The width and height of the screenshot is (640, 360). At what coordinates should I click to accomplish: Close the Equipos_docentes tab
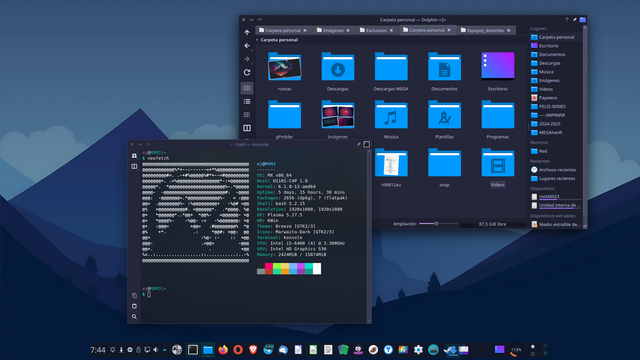[509, 30]
